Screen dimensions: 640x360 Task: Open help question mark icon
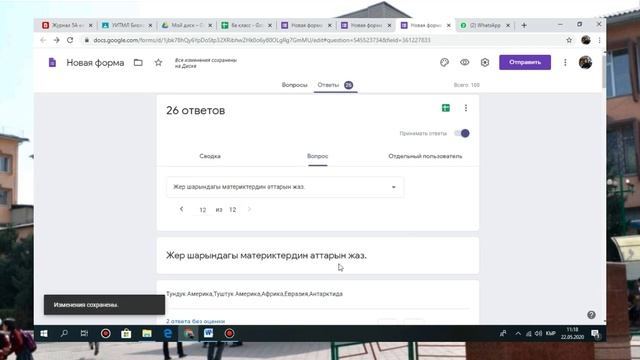(591, 315)
